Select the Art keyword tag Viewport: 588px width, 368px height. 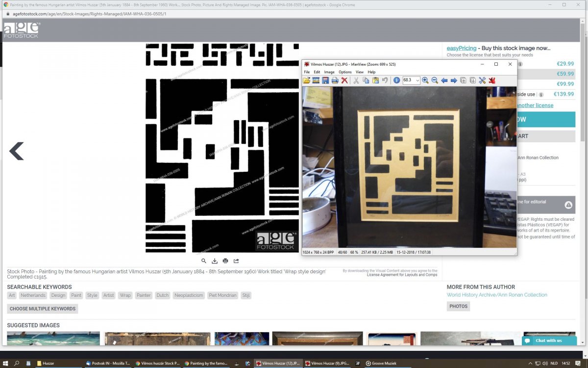click(12, 295)
